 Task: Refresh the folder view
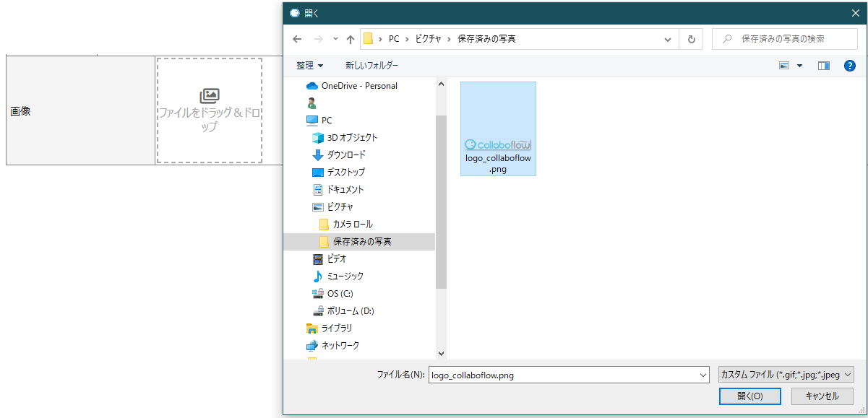[x=692, y=39]
